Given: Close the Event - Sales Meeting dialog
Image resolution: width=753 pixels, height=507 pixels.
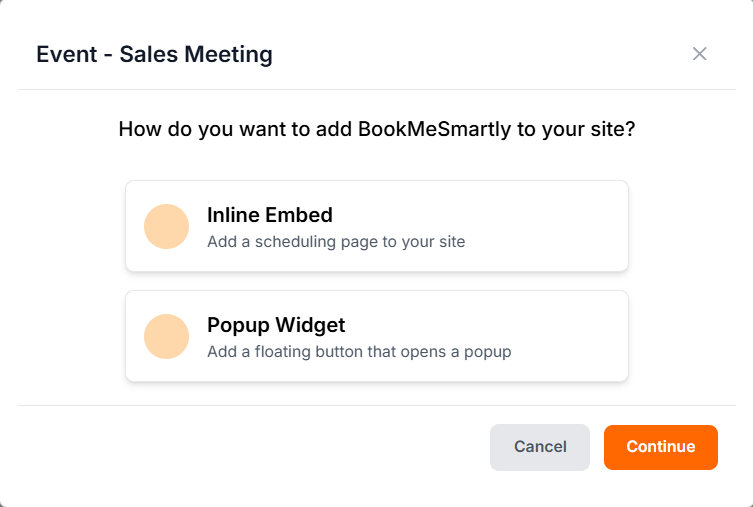Looking at the screenshot, I should pyautogui.click(x=700, y=54).
